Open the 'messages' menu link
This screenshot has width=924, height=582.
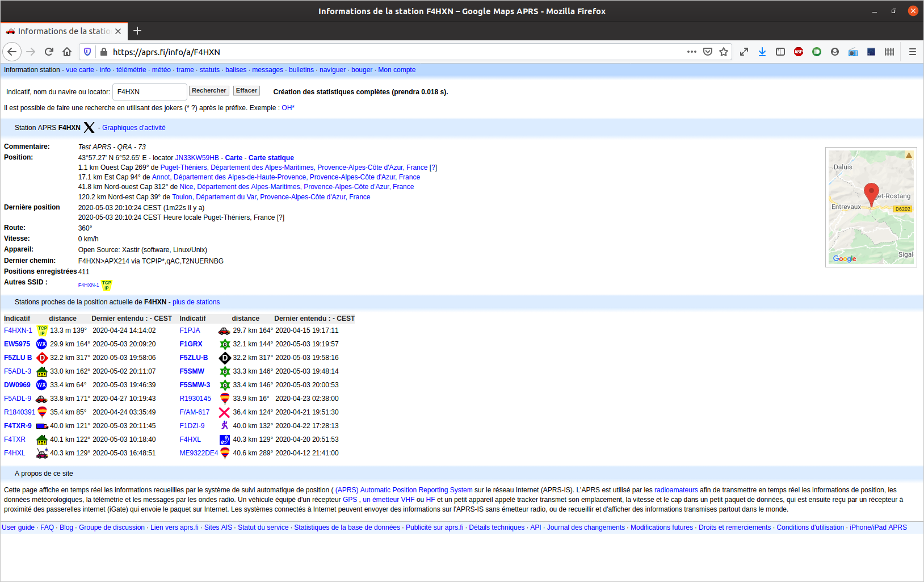(x=267, y=70)
